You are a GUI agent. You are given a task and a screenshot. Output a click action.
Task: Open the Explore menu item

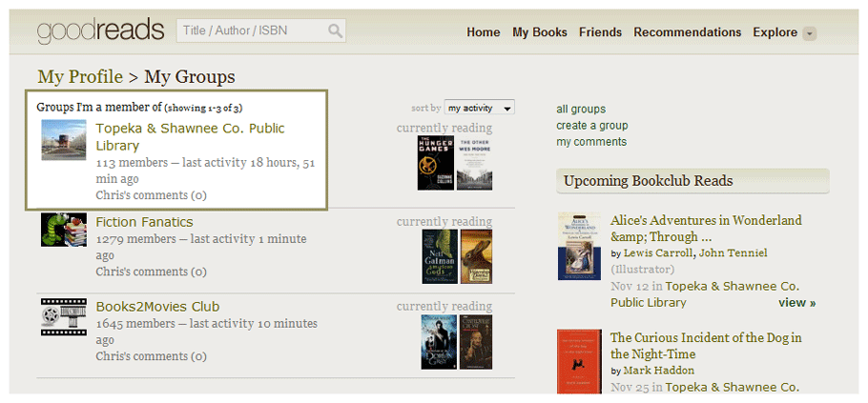pyautogui.click(x=775, y=32)
